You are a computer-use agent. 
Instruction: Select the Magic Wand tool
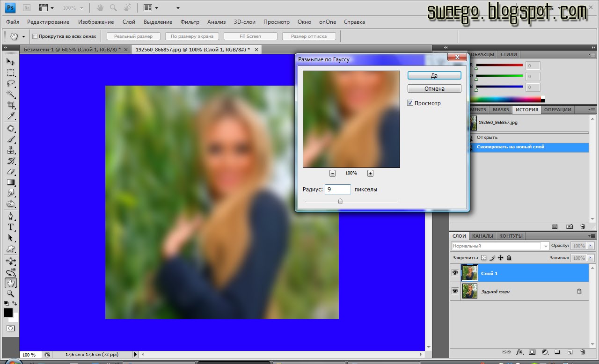[x=10, y=94]
